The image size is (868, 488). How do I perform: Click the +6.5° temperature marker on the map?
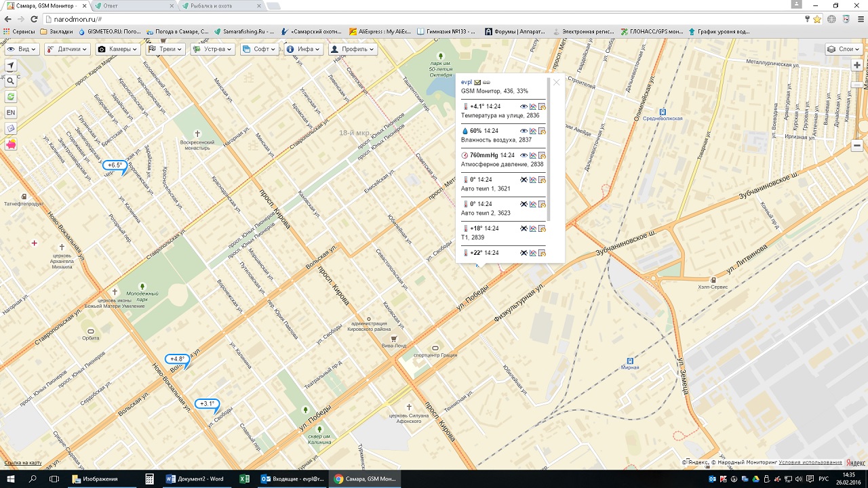(x=115, y=165)
